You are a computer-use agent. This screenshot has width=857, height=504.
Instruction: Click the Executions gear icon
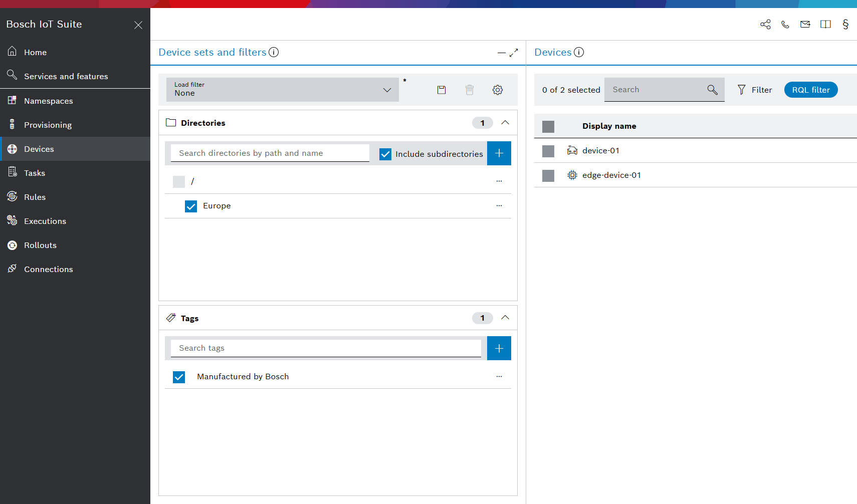[12, 220]
